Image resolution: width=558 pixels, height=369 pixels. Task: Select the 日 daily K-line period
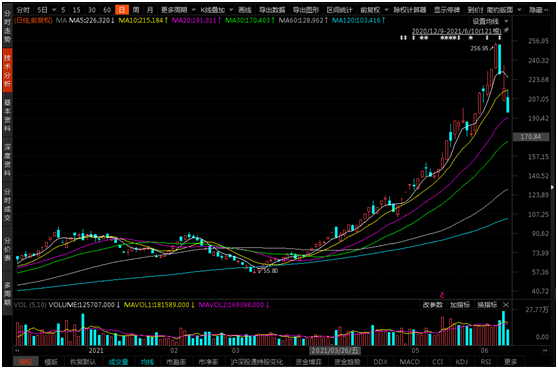click(x=122, y=10)
